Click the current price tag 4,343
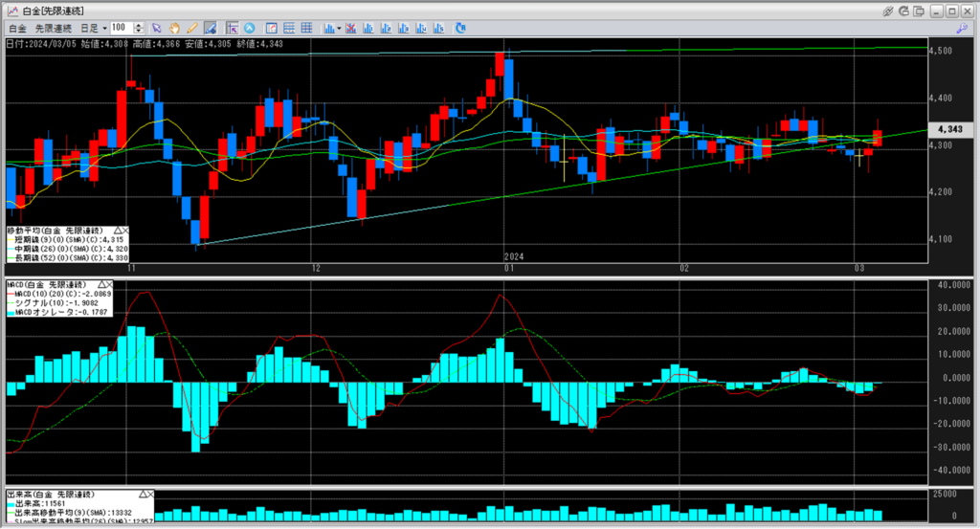The width and height of the screenshot is (980, 529). pyautogui.click(x=950, y=129)
